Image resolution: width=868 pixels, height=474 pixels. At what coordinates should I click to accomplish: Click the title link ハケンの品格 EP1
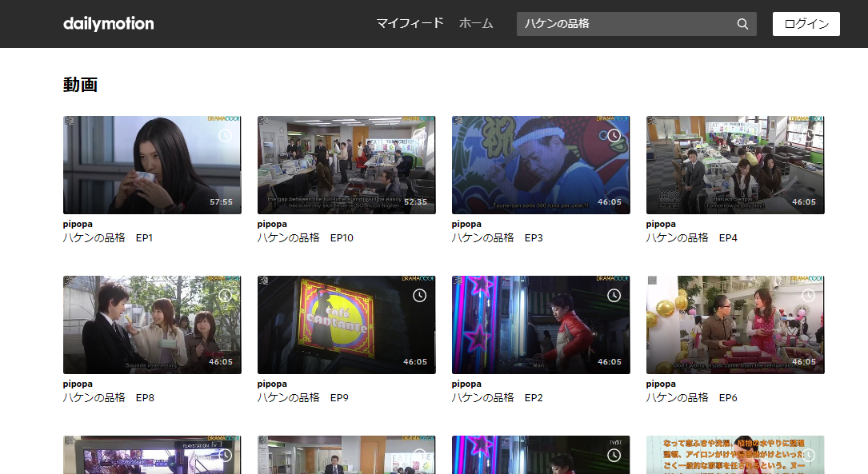coord(108,238)
